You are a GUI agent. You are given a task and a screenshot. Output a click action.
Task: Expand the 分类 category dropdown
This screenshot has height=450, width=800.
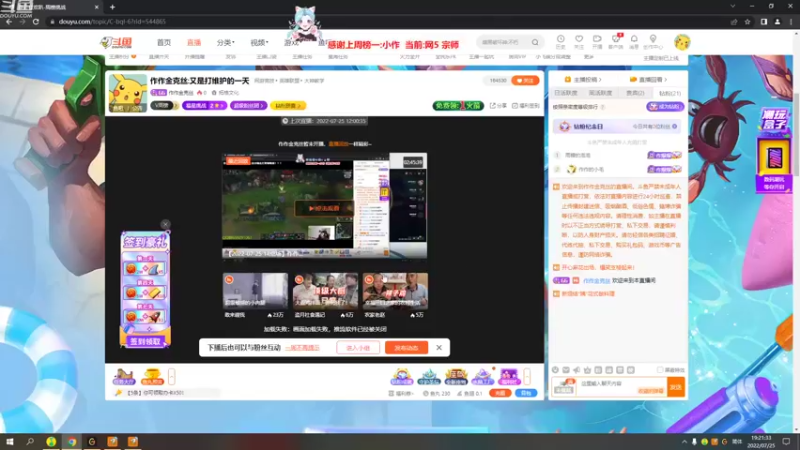[x=226, y=43]
